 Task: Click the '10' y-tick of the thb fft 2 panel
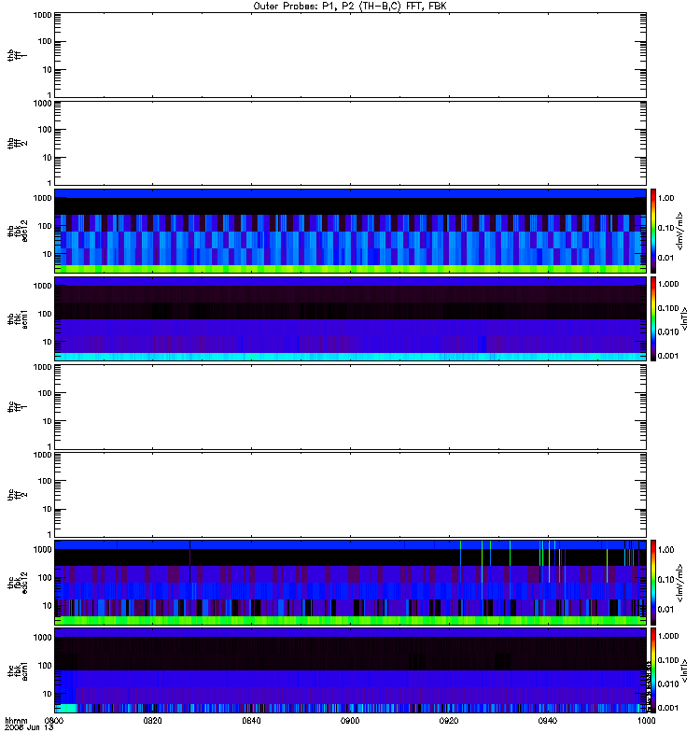pyautogui.click(x=48, y=158)
